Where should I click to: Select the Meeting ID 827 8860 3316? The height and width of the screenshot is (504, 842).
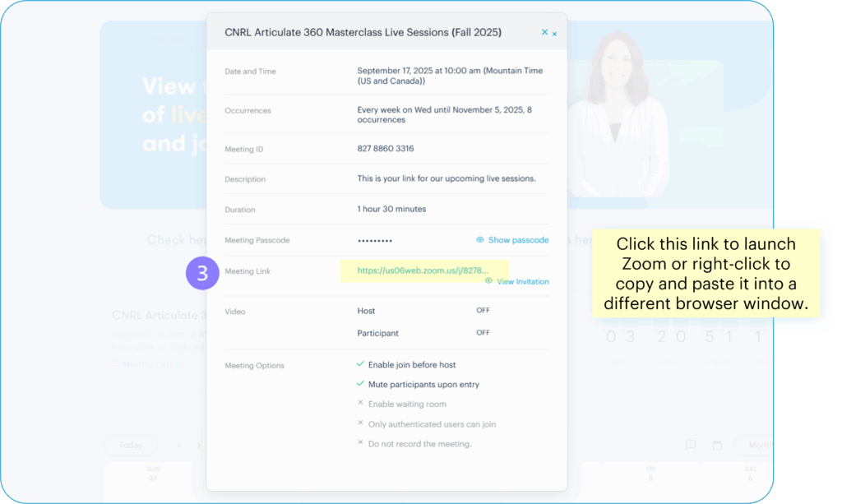point(386,149)
